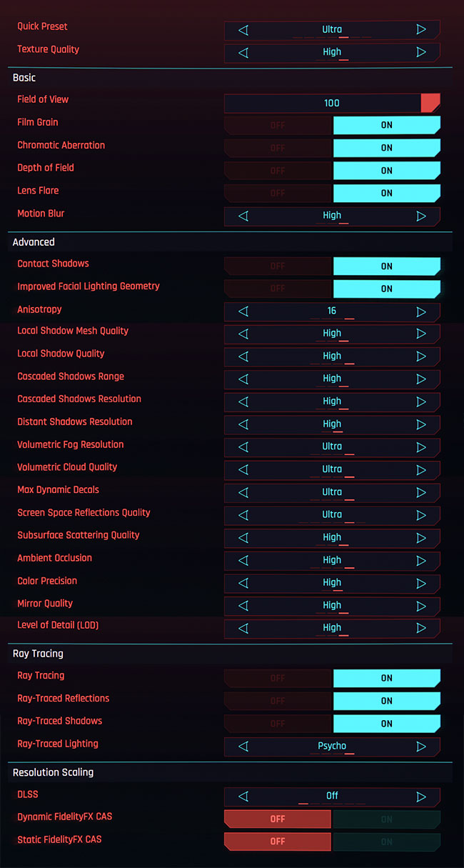The height and width of the screenshot is (868, 464).
Task: Click left arrow for DLSS setting
Action: point(243,797)
